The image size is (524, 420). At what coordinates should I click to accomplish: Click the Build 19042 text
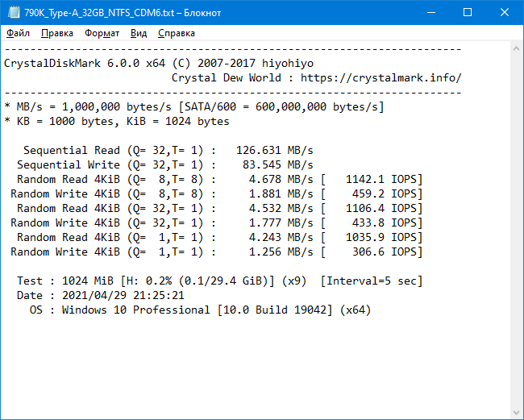pyautogui.click(x=291, y=310)
